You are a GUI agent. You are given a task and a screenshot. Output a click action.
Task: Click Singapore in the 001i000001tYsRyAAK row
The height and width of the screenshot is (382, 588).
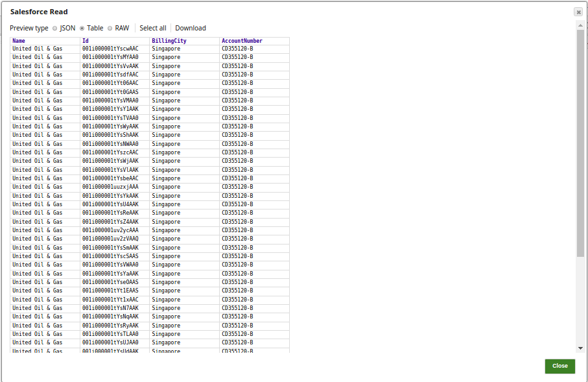166,326
